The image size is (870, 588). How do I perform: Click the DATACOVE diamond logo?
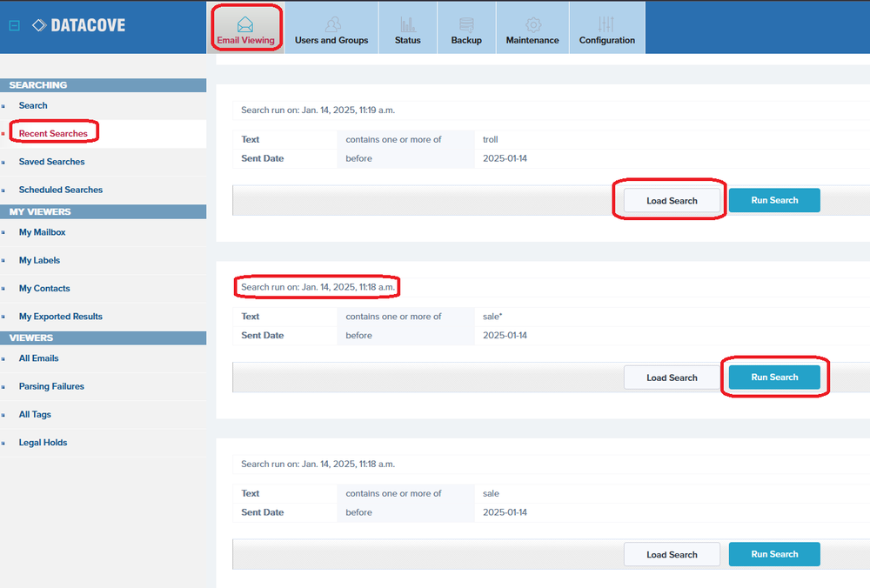(x=39, y=25)
